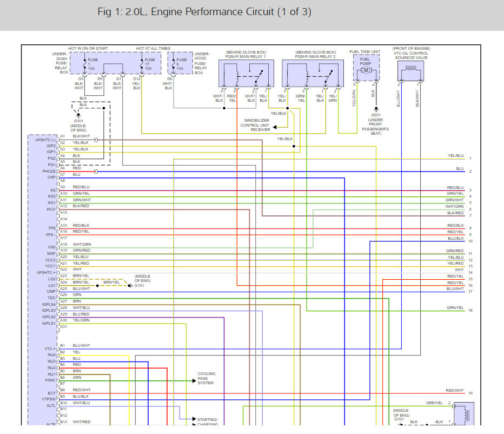Click terminal number B13
Image resolution: width=504 pixels, height=434 pixels.
(64, 422)
